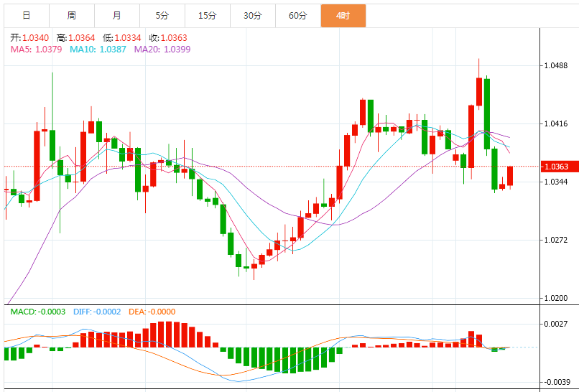579x392 pixels.
Task: Select the 周 weekly timeframe tab
Action: [72, 16]
